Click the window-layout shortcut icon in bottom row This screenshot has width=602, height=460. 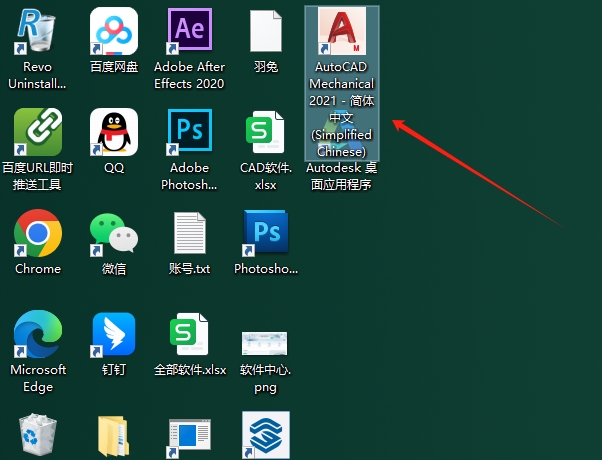[190, 438]
